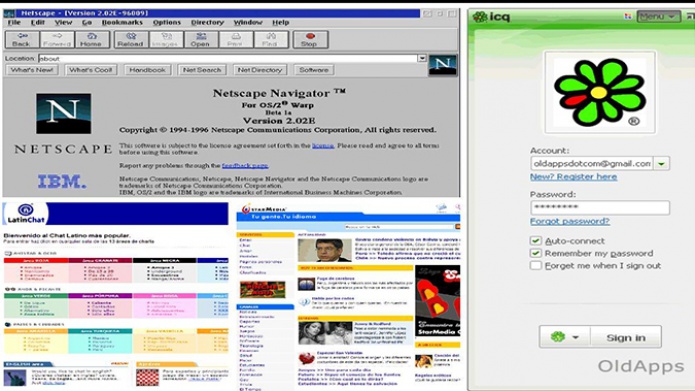The width and height of the screenshot is (695, 391).
Task: Click the Forward toolbar button in Netscape
Action: click(x=57, y=39)
